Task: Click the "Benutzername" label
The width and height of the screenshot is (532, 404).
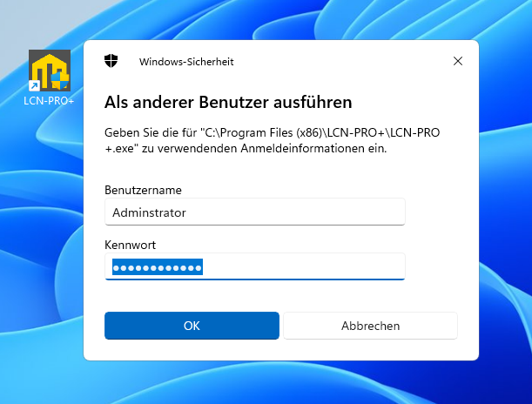Action: [143, 190]
